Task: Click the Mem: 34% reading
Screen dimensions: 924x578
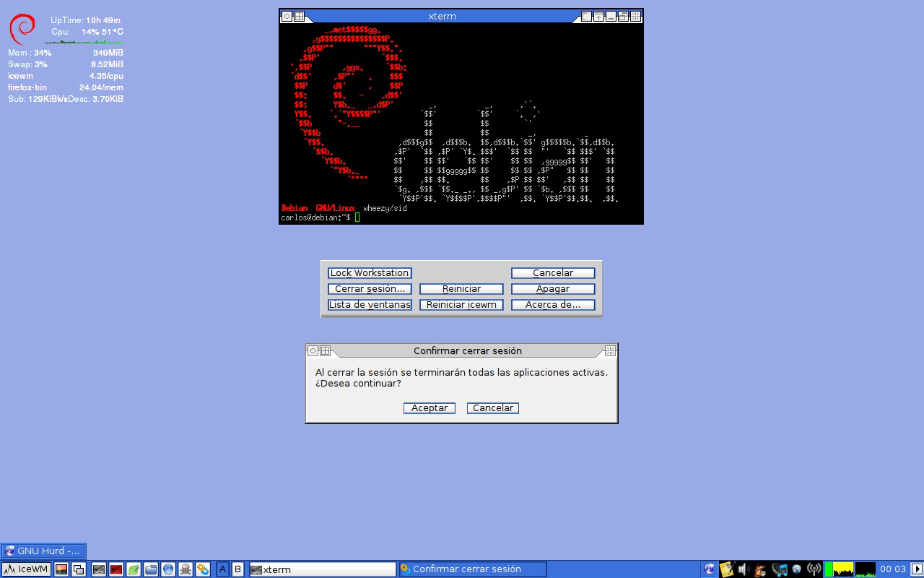Action: tap(30, 53)
